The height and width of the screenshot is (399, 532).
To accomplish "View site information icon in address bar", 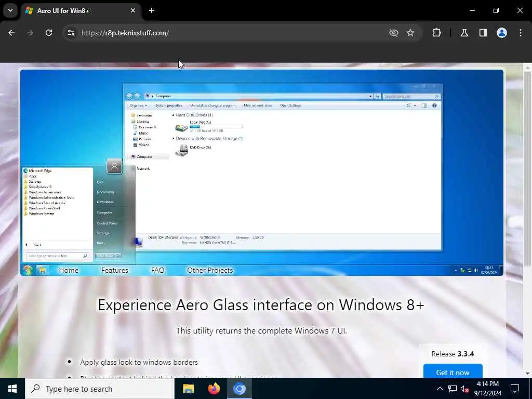I will coord(71,33).
